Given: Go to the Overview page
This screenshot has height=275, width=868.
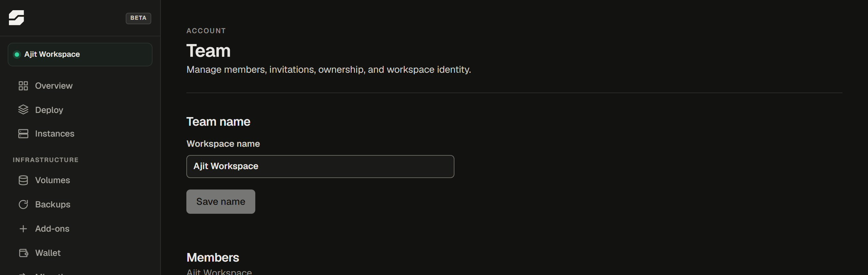Looking at the screenshot, I should [x=54, y=86].
